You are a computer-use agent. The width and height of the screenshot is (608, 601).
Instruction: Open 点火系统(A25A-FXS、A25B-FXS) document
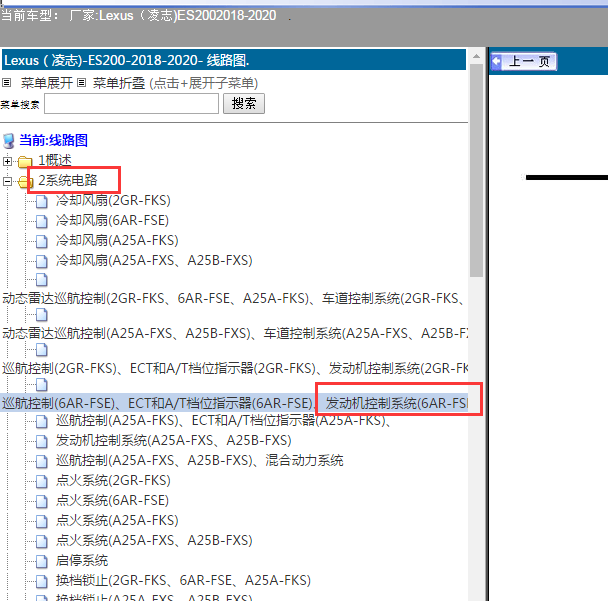coord(154,540)
